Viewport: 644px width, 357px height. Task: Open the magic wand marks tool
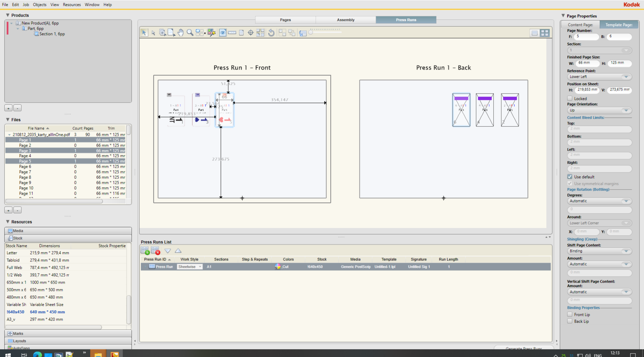click(x=211, y=33)
